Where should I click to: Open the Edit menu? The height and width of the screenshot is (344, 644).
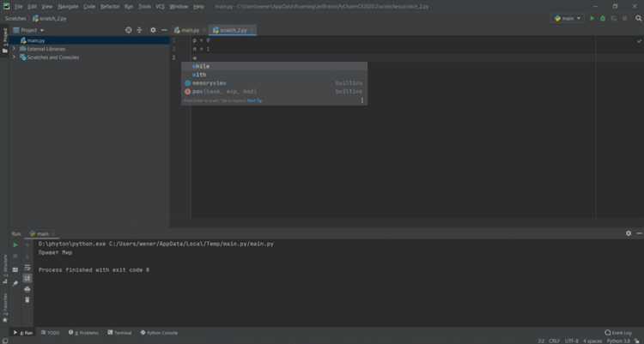(x=32, y=7)
